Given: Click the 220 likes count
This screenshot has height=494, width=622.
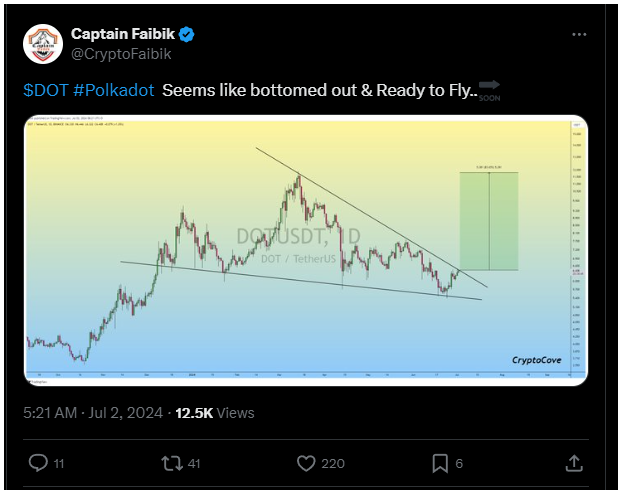Looking at the screenshot, I should tap(333, 463).
